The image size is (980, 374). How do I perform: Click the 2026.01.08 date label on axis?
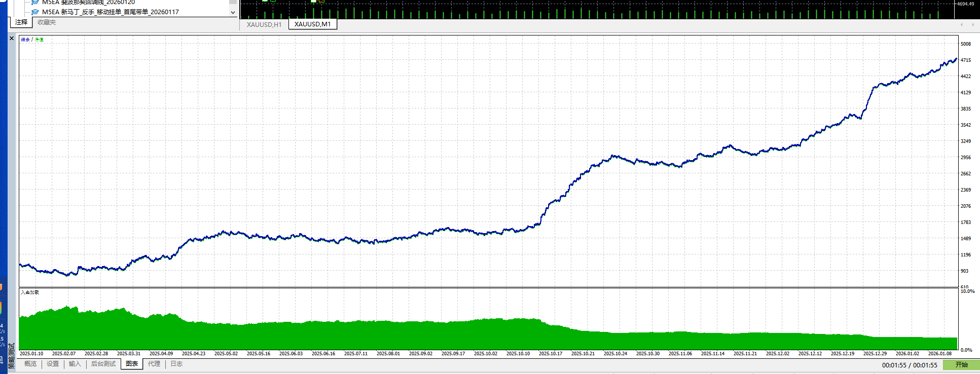(x=940, y=354)
